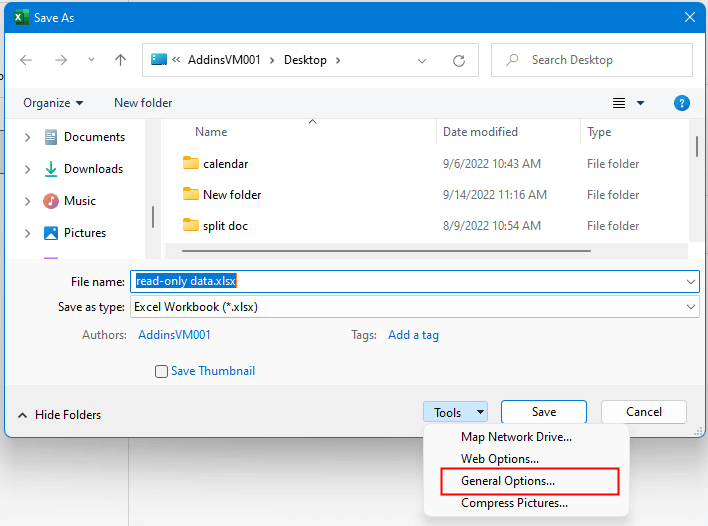This screenshot has width=708, height=526.
Task: Click the Up directory arrow icon
Action: pyautogui.click(x=121, y=60)
